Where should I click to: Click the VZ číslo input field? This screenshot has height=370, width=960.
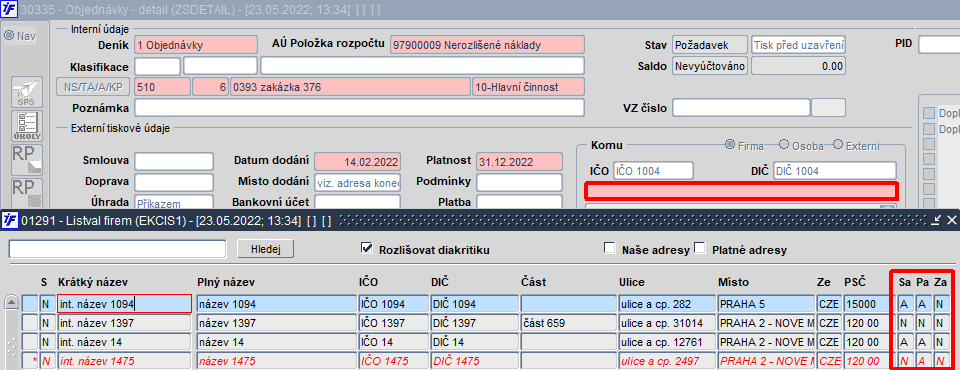pyautogui.click(x=741, y=107)
